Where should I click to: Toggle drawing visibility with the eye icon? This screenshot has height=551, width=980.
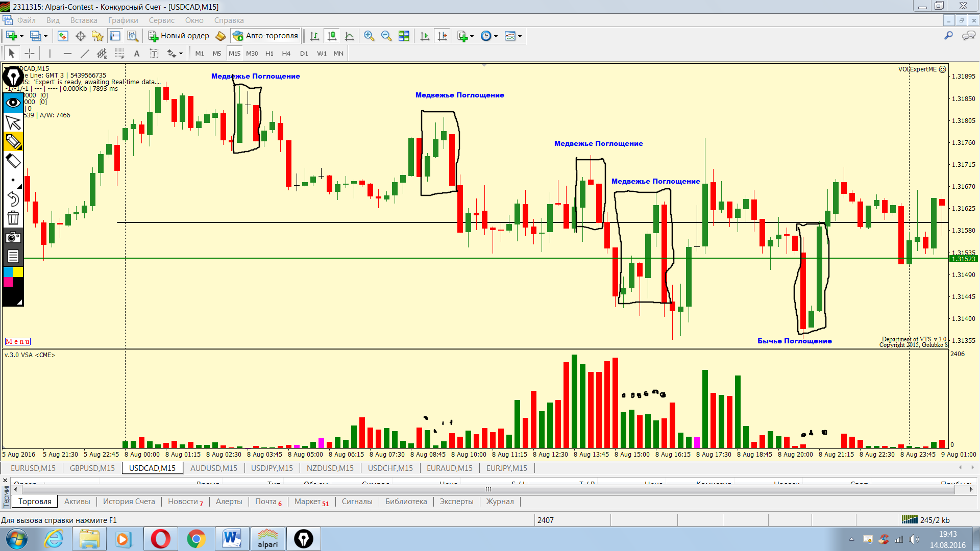click(x=13, y=103)
